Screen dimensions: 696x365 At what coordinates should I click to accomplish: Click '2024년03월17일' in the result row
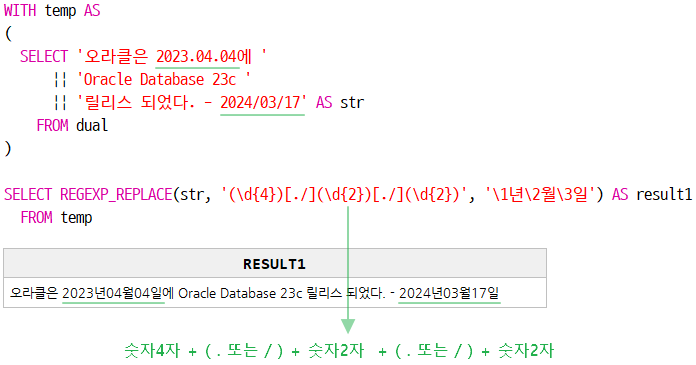[449, 293]
